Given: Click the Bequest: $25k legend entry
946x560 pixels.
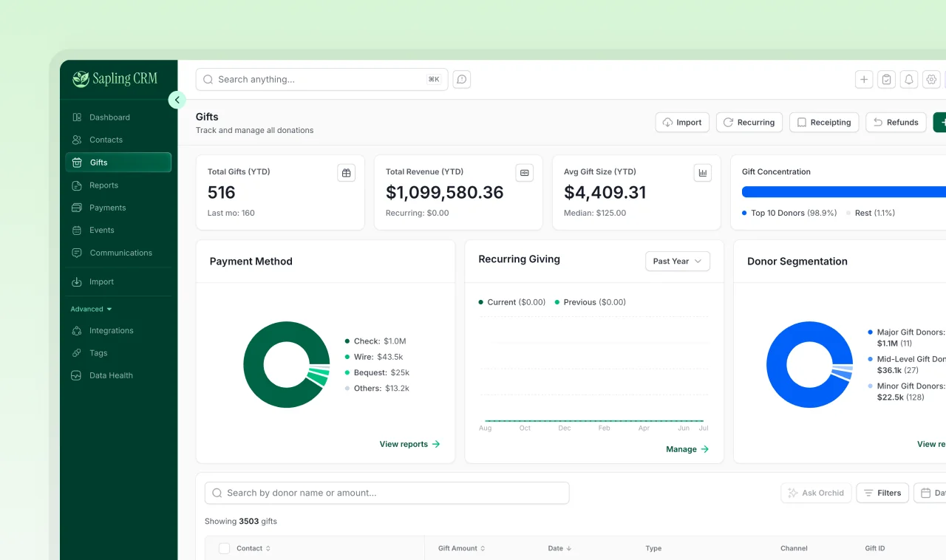Looking at the screenshot, I should (x=377, y=373).
